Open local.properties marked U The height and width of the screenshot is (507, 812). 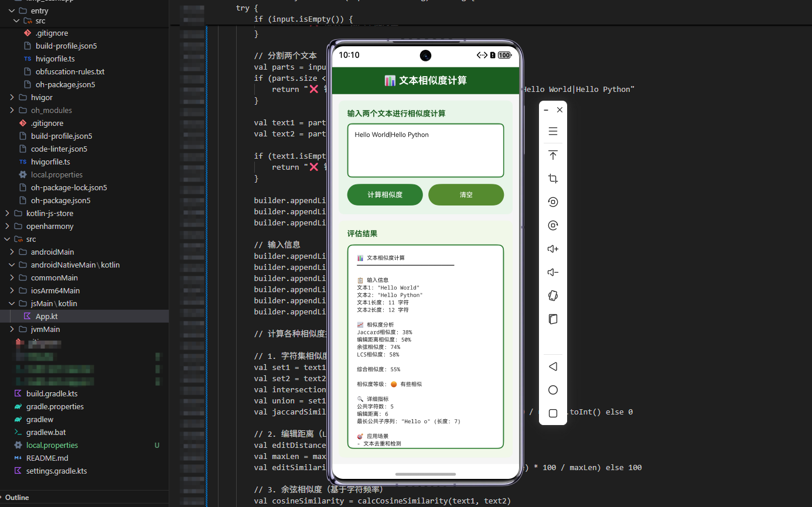tap(52, 445)
